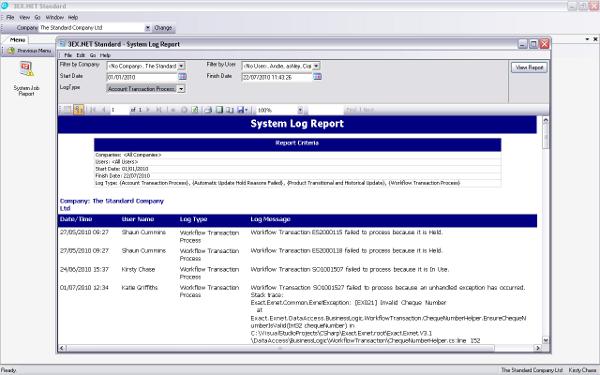Click the horizontal scrollbar right arrow
This screenshot has width=600, height=375.
tap(538, 348)
